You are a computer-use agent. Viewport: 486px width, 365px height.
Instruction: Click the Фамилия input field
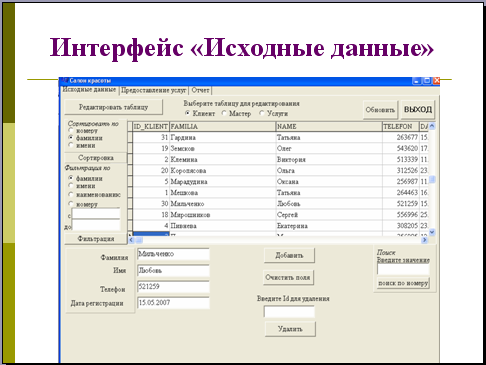point(173,254)
